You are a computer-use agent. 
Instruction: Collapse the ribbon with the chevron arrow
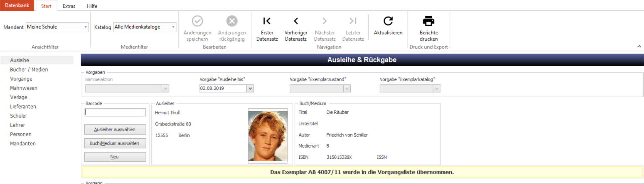pos(639,46)
